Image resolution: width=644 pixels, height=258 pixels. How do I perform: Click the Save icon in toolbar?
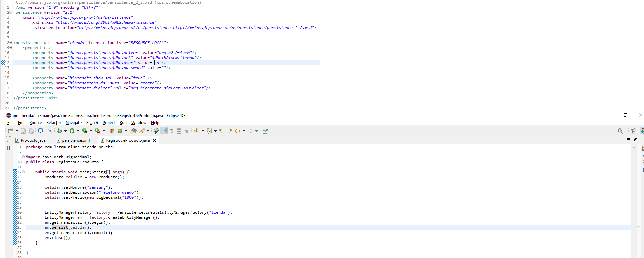[x=23, y=131]
